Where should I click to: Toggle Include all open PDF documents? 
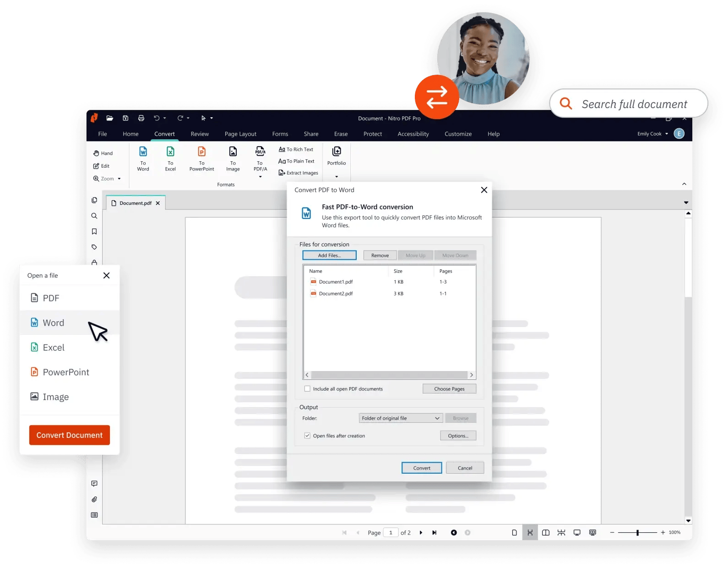(x=307, y=389)
